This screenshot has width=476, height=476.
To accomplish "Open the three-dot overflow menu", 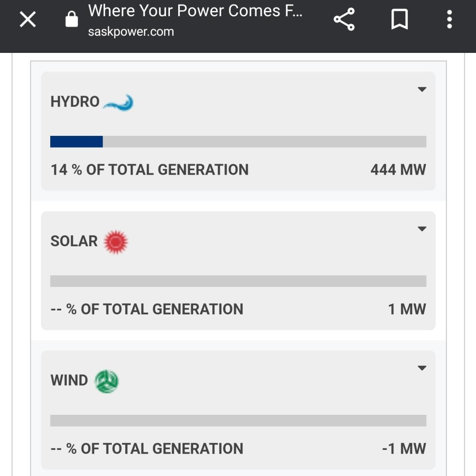I will (x=449, y=20).
